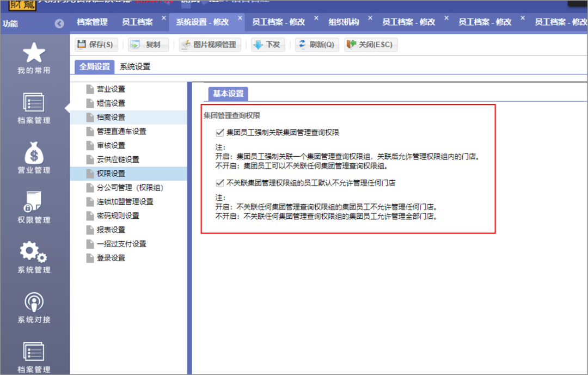588x375 pixels.
Task: Refresh with the 刷新(Q) button
Action: point(317,45)
